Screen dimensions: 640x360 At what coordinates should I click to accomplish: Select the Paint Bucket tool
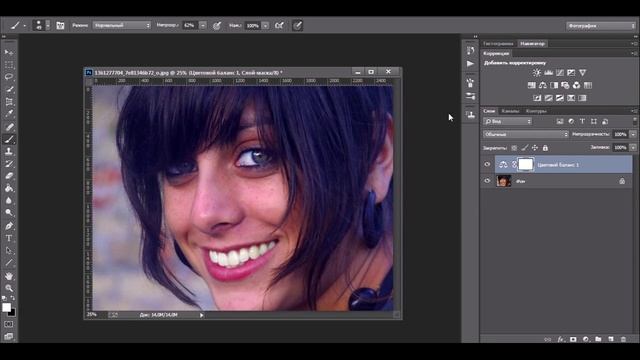(9, 188)
